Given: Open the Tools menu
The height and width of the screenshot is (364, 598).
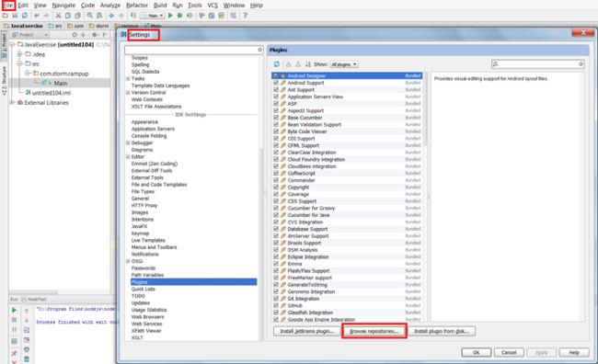Looking at the screenshot, I should pos(195,6).
